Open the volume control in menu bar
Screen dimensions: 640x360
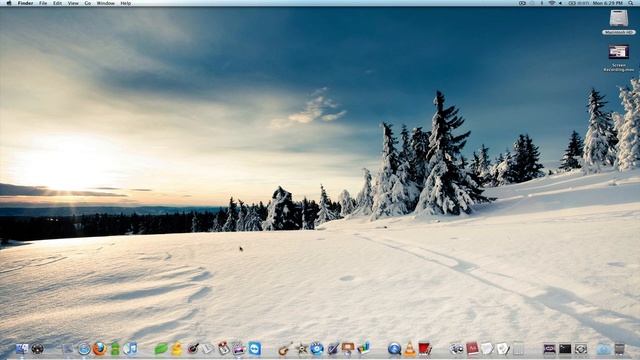(x=561, y=3)
